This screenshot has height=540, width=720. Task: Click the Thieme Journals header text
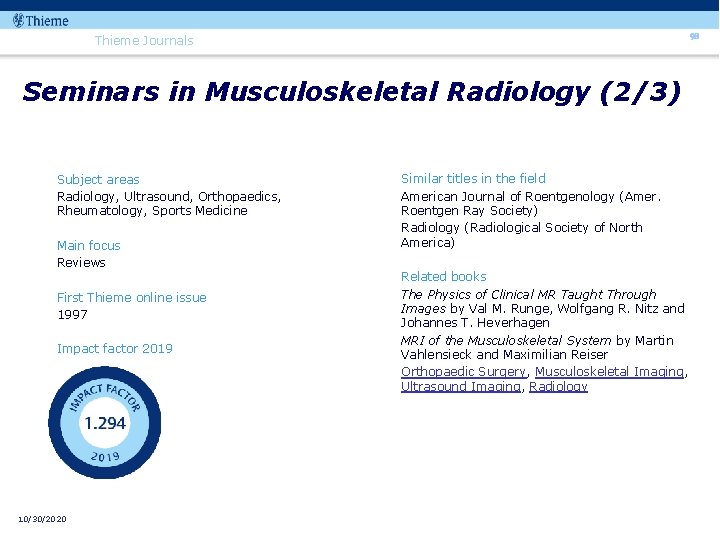click(x=144, y=40)
